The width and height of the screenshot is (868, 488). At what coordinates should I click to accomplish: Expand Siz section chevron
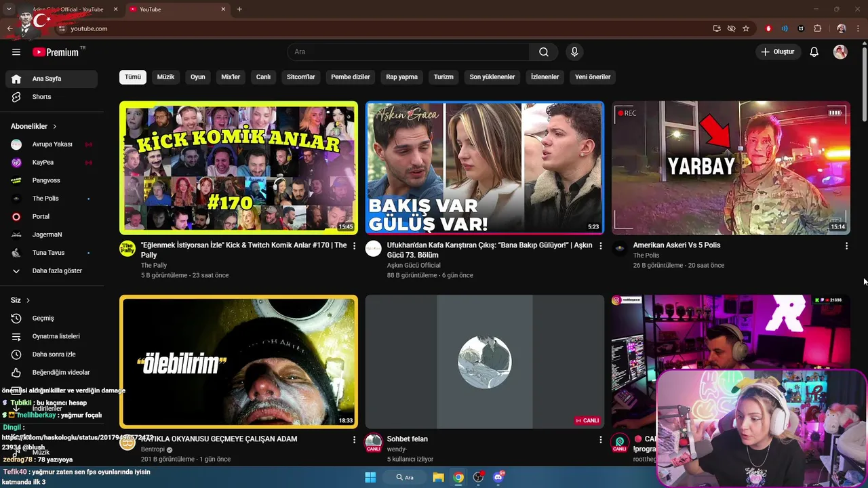[x=28, y=300]
